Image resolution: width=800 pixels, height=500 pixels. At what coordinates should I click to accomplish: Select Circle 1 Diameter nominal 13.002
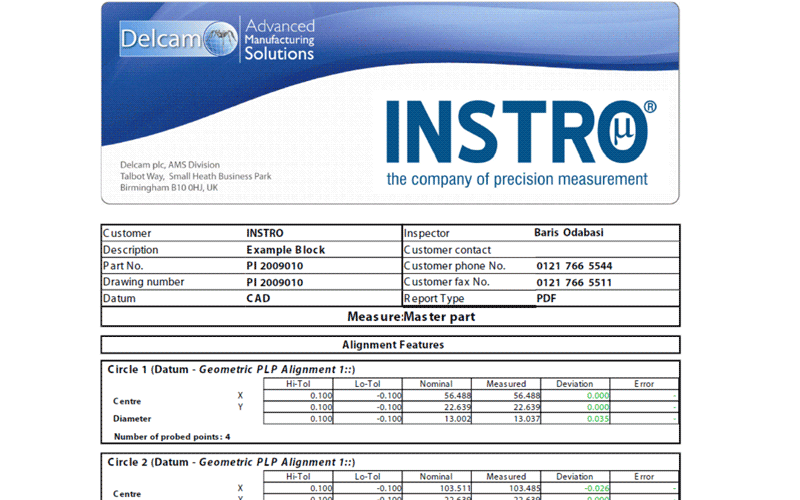[x=458, y=419]
